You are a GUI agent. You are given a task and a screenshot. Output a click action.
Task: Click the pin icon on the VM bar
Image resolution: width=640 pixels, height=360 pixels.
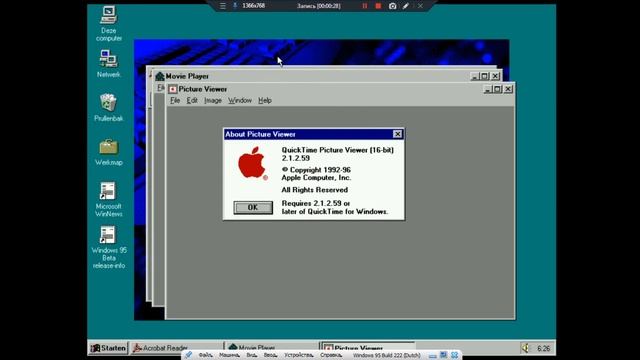coord(188,355)
